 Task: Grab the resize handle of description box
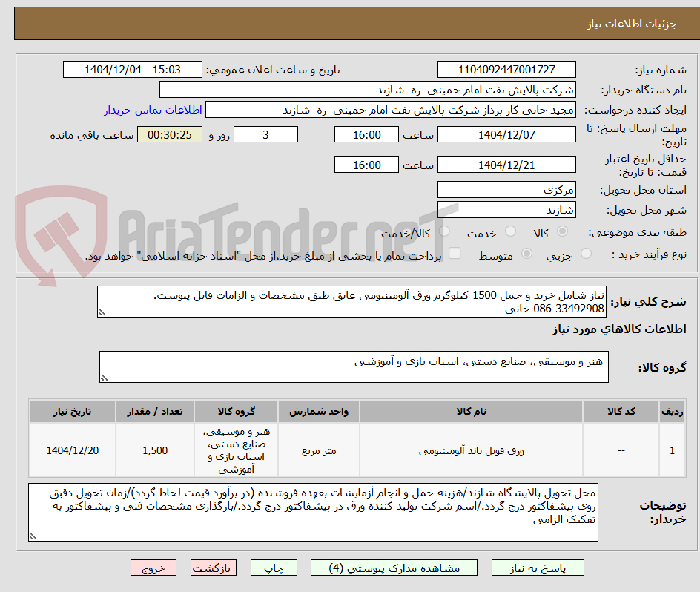point(102,313)
